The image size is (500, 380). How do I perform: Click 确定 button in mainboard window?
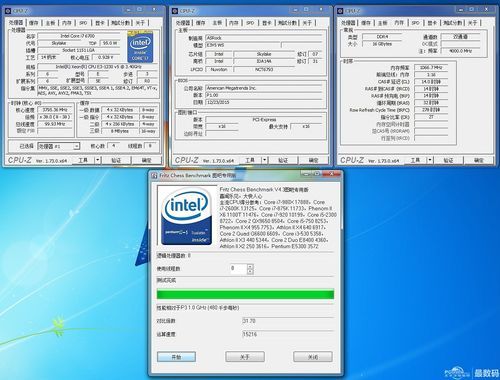313,160
